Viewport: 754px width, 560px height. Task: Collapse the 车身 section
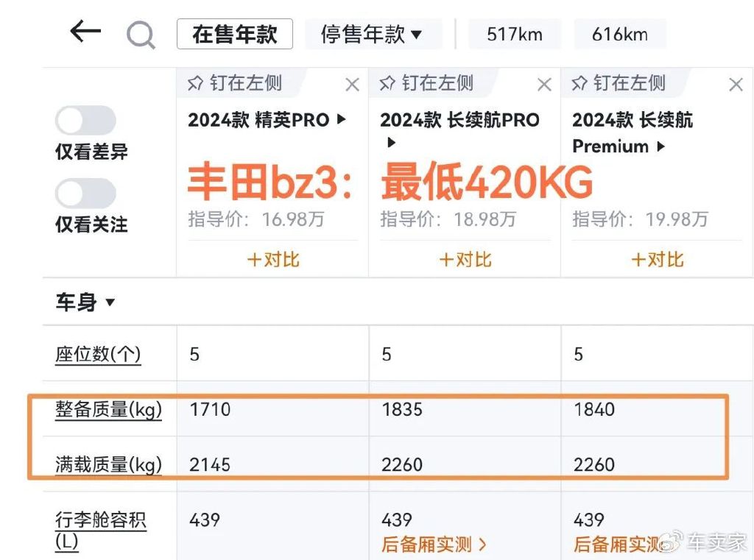tap(85, 302)
